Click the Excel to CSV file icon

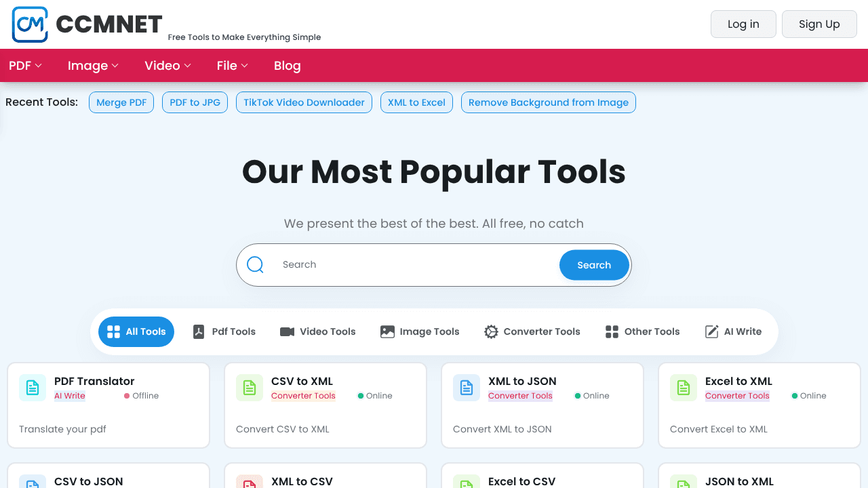[x=467, y=481]
